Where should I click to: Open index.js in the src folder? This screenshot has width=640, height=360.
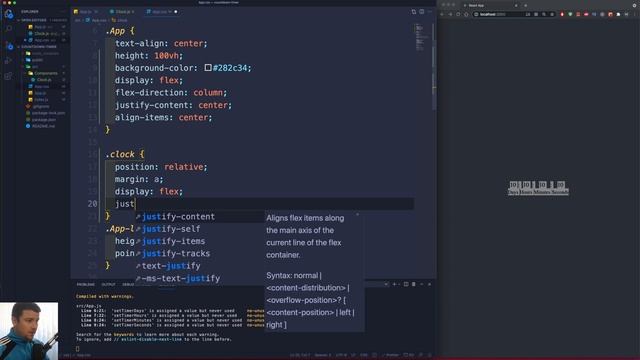coord(41,100)
